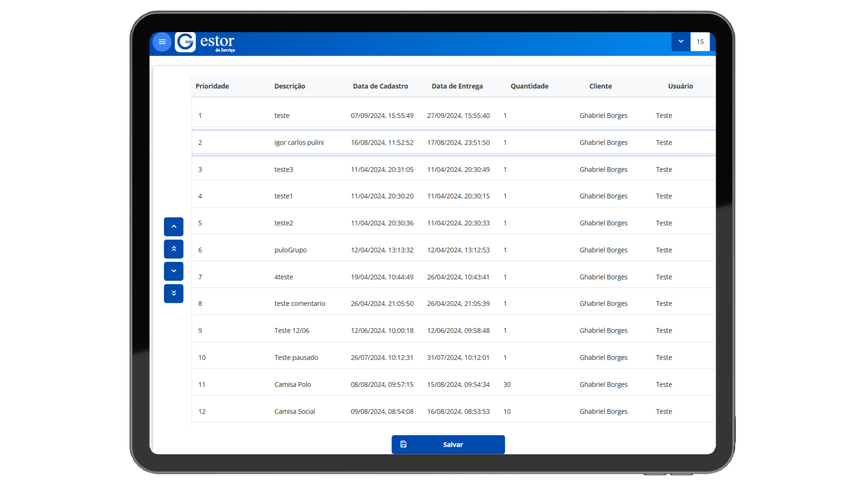Click cadastro date 12/04/2024, 13:13:32

point(382,250)
